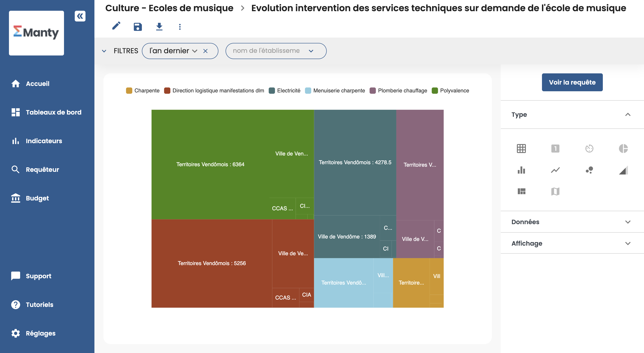
Task: Select the table chart type icon
Action: coord(521,149)
